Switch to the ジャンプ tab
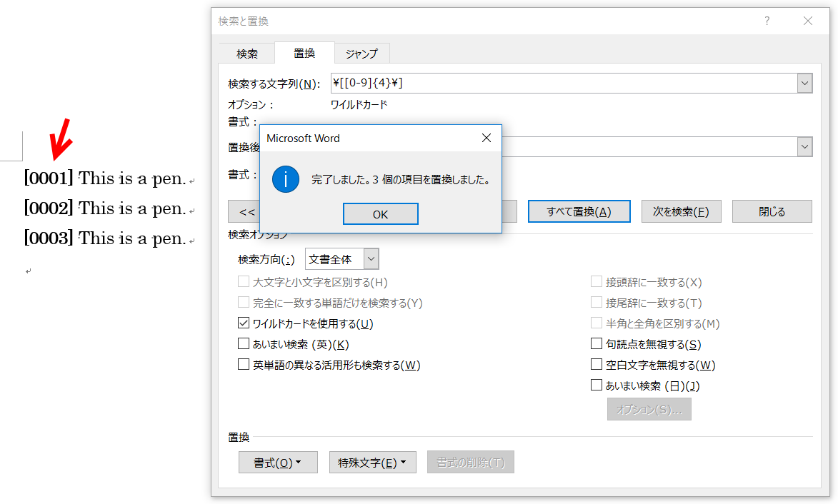 point(361,54)
